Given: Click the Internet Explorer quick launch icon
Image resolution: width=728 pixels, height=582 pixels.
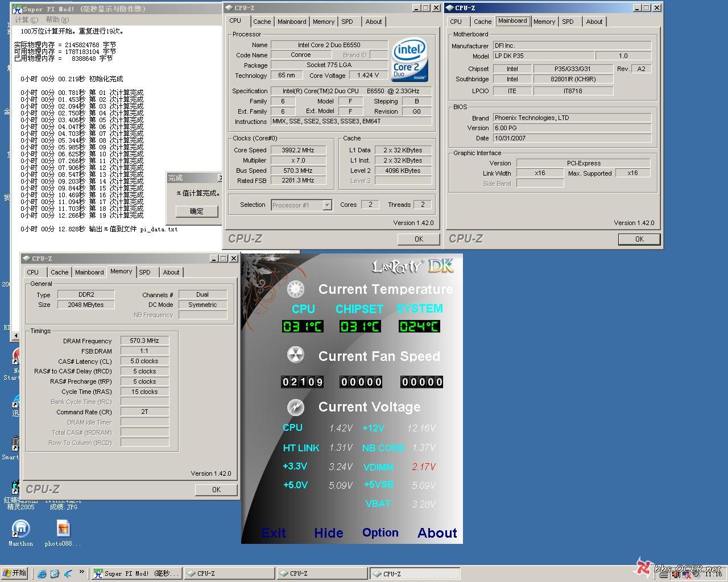Looking at the screenshot, I should click(x=42, y=573).
